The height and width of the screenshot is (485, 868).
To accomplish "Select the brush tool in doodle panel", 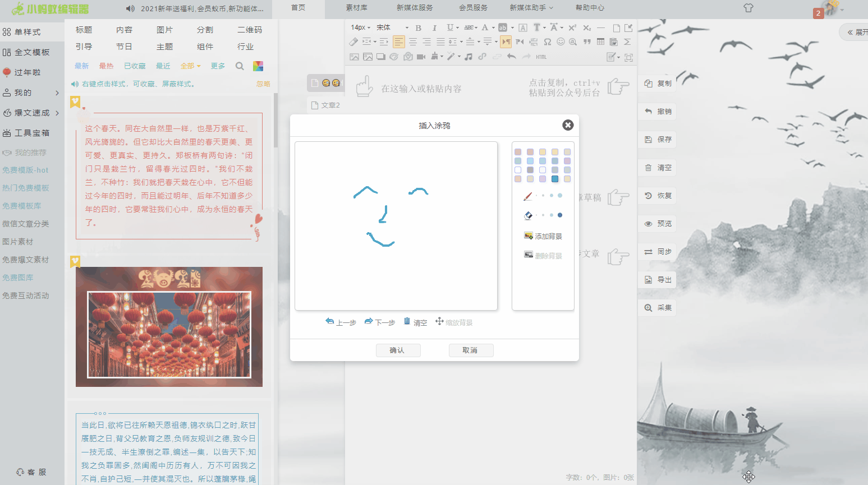I will 528,196.
